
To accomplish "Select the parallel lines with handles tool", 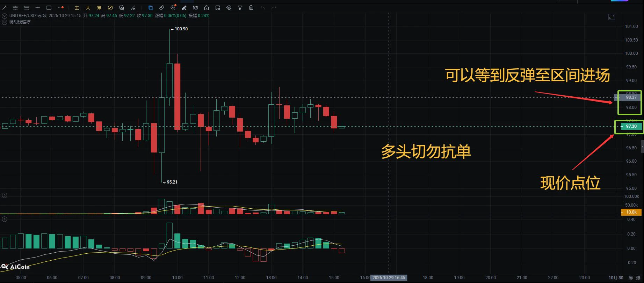I will pyautogui.click(x=15, y=8).
